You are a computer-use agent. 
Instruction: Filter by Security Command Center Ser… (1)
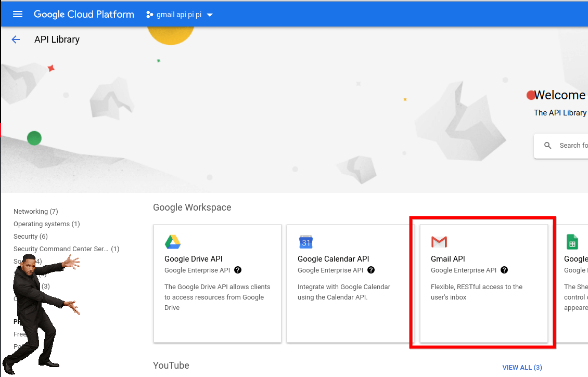67,249
